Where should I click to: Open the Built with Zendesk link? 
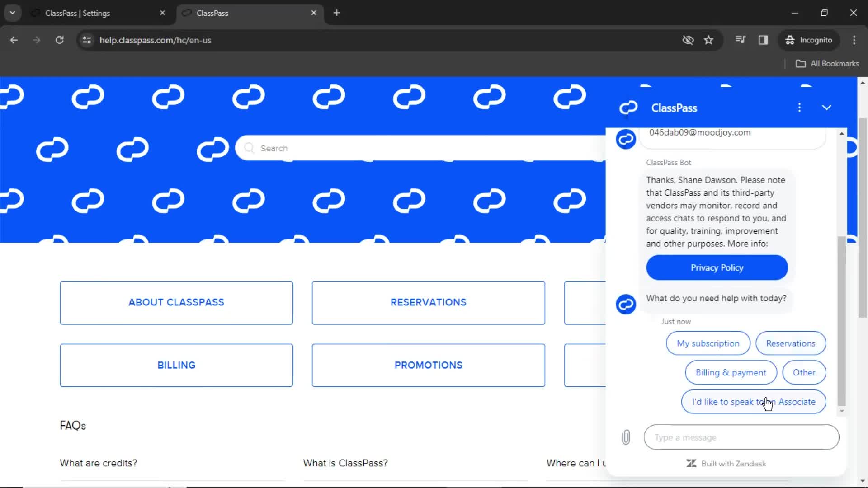coord(726,464)
